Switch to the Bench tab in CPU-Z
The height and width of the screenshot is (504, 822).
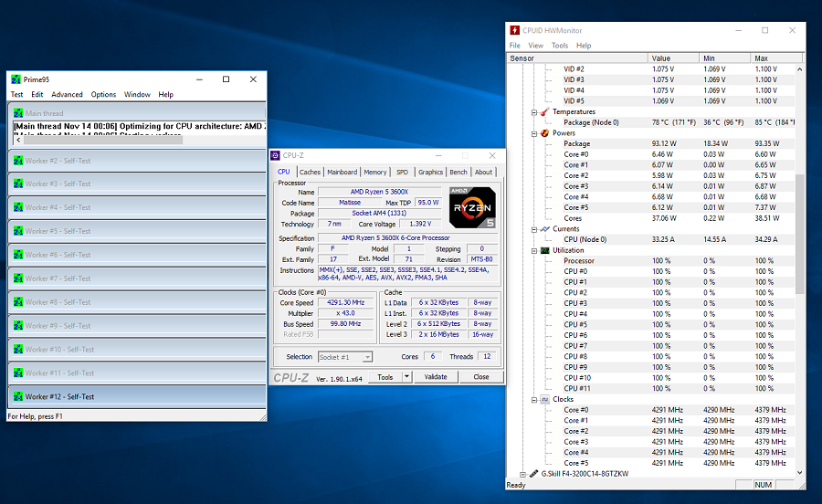click(458, 172)
